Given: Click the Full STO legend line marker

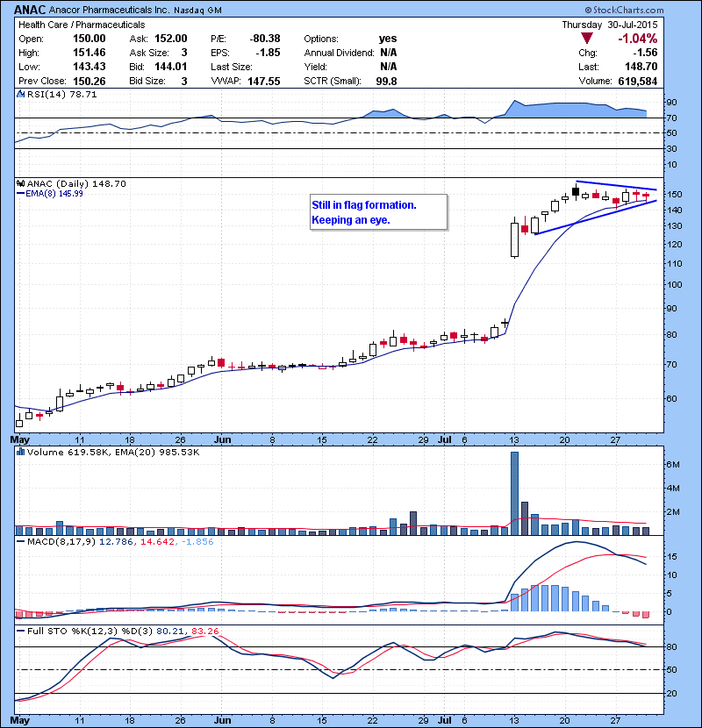Looking at the screenshot, I should 20,631.
